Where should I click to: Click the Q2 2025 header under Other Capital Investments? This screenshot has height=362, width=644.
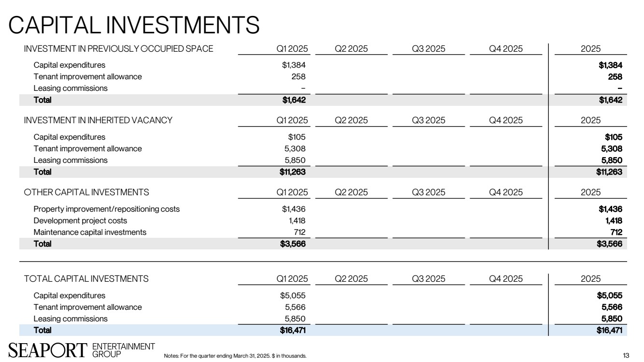click(x=351, y=192)
